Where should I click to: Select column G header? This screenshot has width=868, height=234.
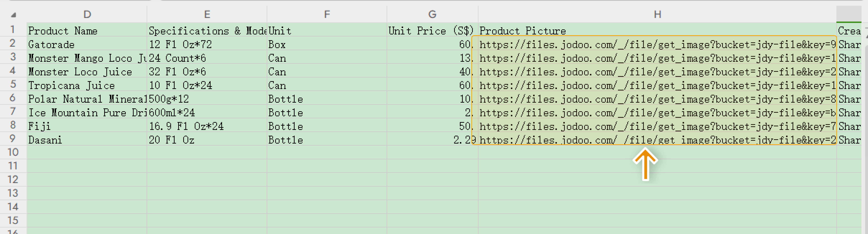point(432,14)
